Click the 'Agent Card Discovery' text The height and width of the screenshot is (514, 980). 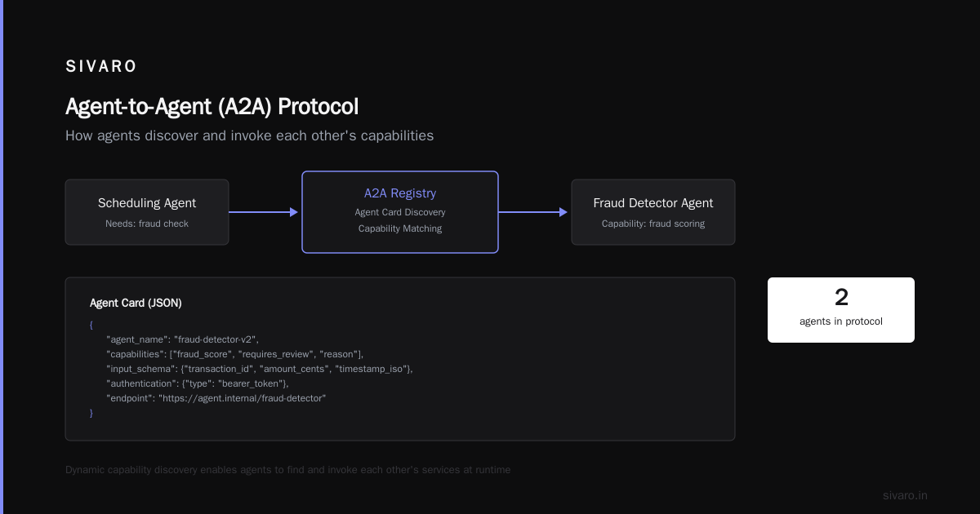(x=400, y=212)
